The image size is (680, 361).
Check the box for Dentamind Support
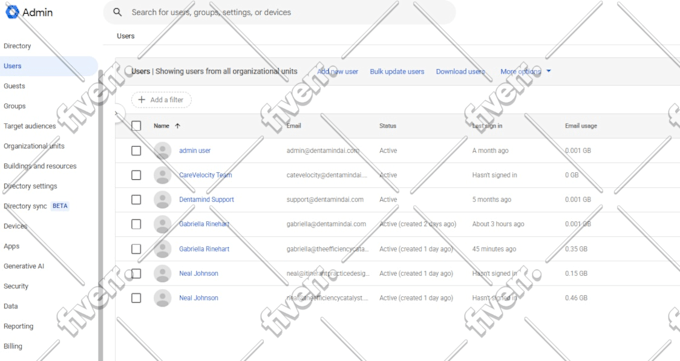coord(136,200)
